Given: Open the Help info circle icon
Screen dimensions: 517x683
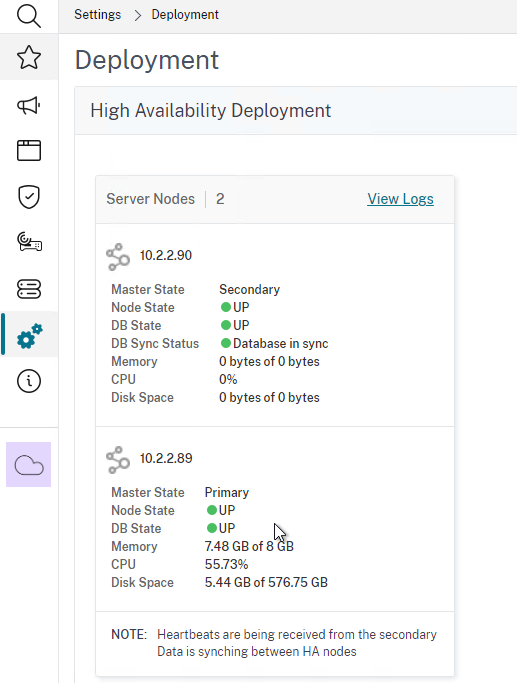Looking at the screenshot, I should (x=29, y=381).
